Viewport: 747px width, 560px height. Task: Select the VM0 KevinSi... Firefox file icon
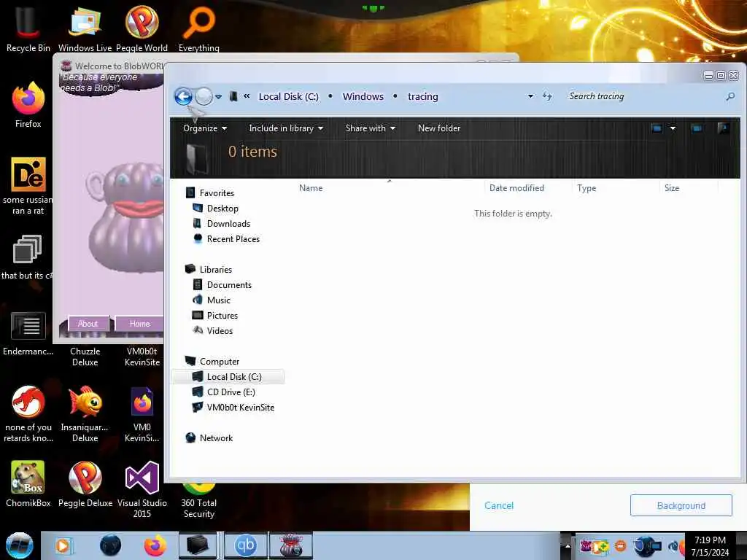point(142,414)
